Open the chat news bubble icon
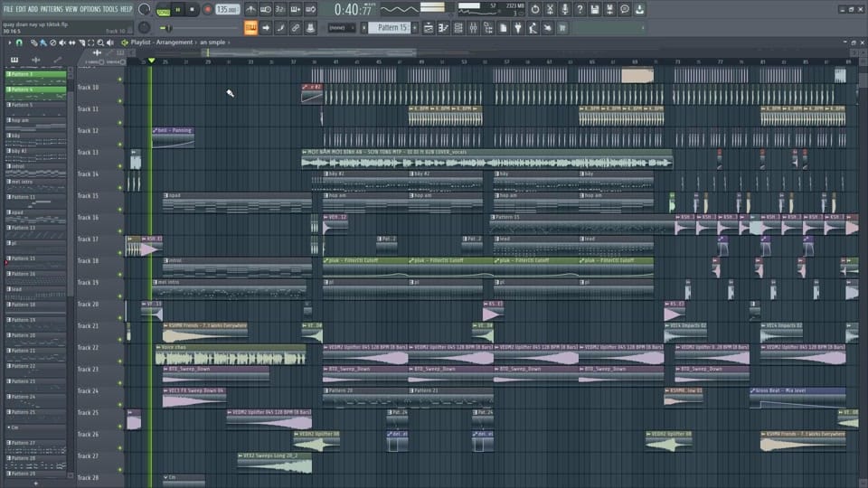The image size is (868, 488). point(625,9)
